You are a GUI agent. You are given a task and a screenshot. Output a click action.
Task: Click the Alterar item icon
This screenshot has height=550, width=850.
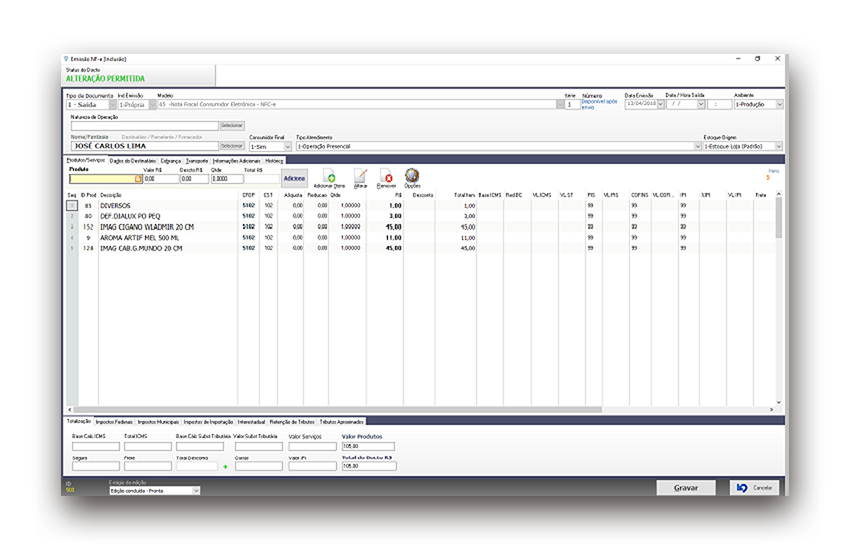point(361,176)
